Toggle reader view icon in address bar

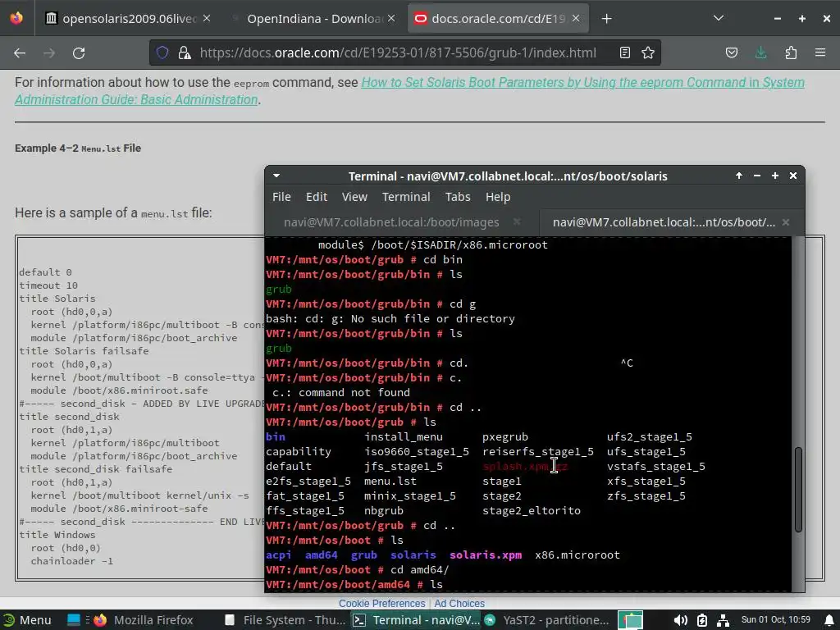(624, 52)
